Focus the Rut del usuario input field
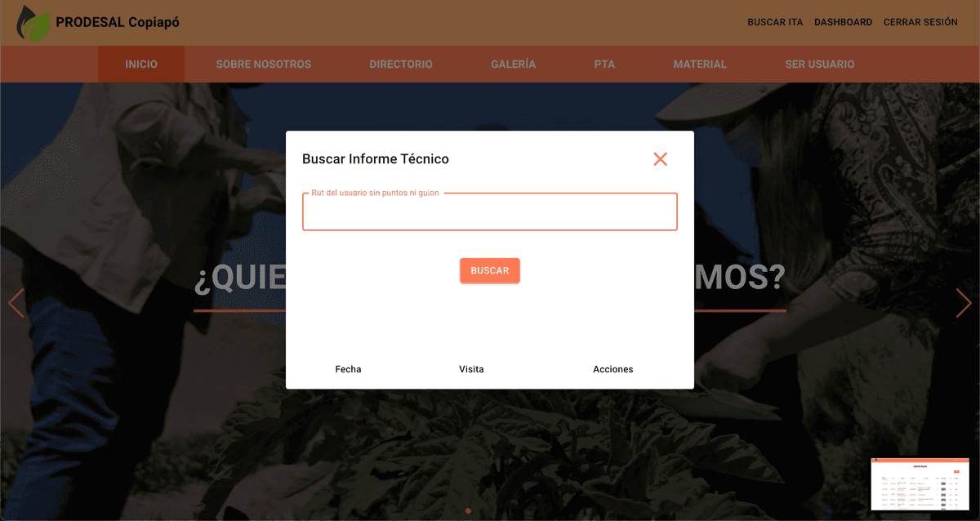The image size is (980, 521). click(x=490, y=212)
